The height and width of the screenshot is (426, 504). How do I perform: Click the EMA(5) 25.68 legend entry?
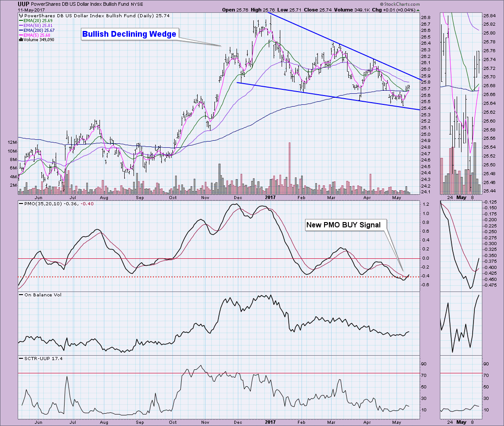(34, 35)
